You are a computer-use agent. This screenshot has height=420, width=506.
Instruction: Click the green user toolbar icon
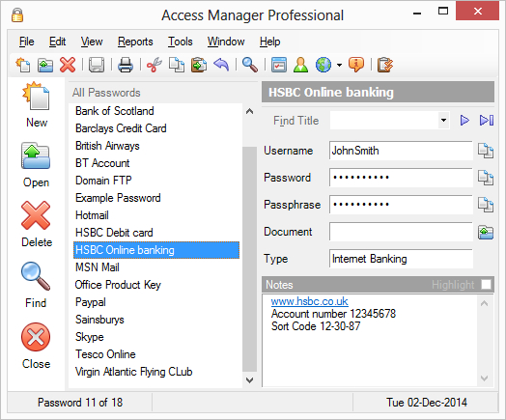[x=300, y=65]
